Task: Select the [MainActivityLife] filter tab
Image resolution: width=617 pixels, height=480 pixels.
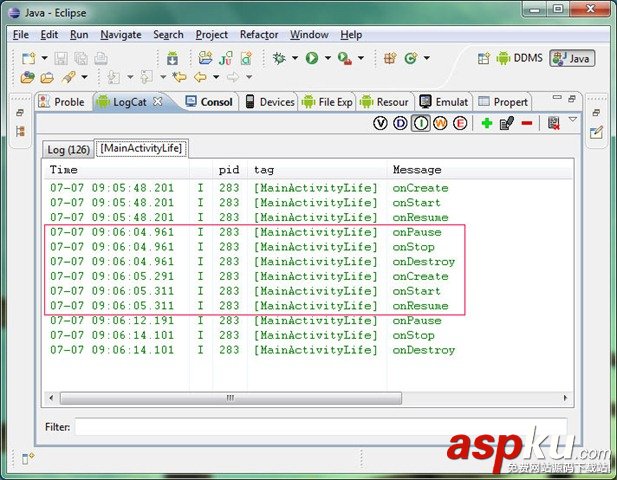Action: pyautogui.click(x=141, y=148)
